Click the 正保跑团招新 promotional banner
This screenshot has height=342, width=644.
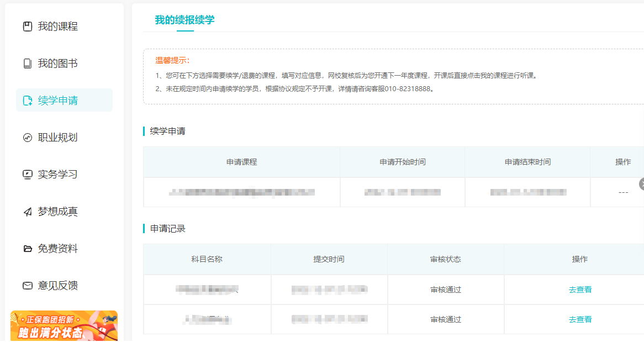(64, 326)
